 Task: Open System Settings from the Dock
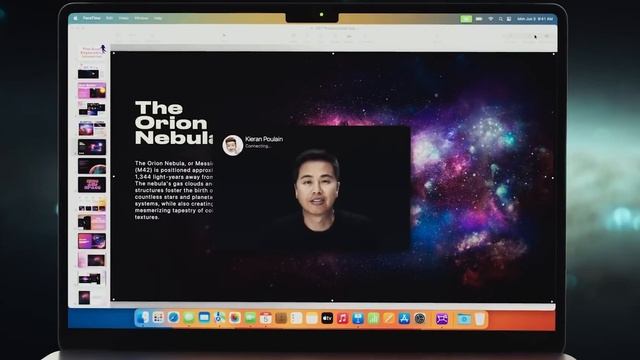click(420, 318)
